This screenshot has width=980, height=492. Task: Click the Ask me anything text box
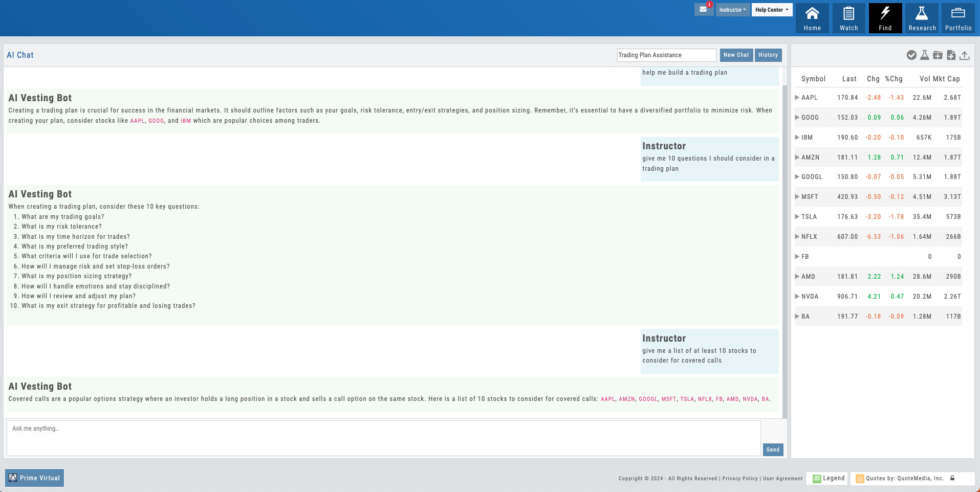384,438
